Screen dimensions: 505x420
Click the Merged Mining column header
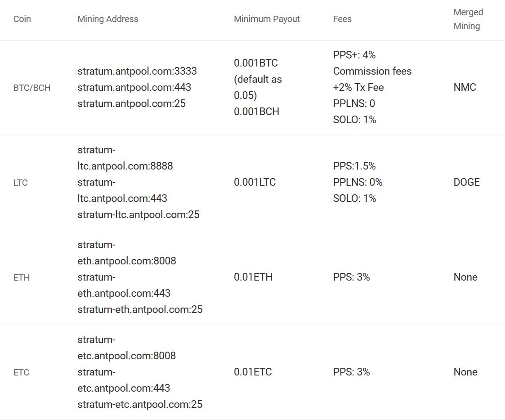click(x=468, y=19)
